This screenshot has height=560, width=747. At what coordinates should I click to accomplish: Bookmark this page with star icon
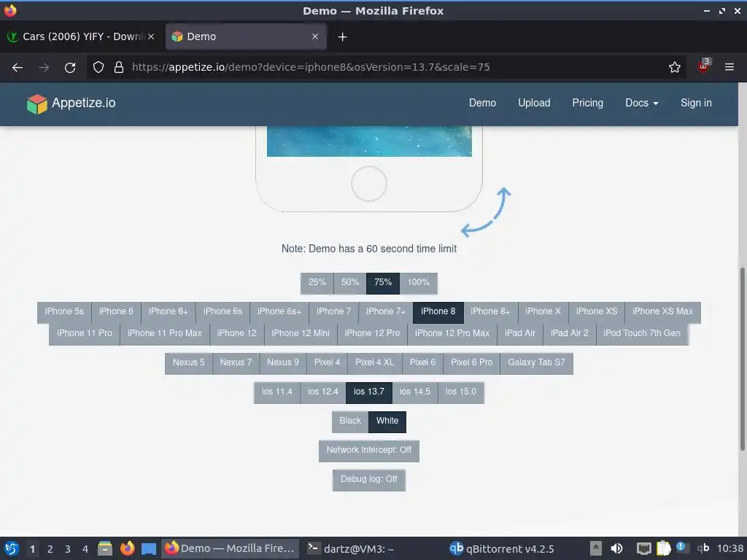pos(675,67)
